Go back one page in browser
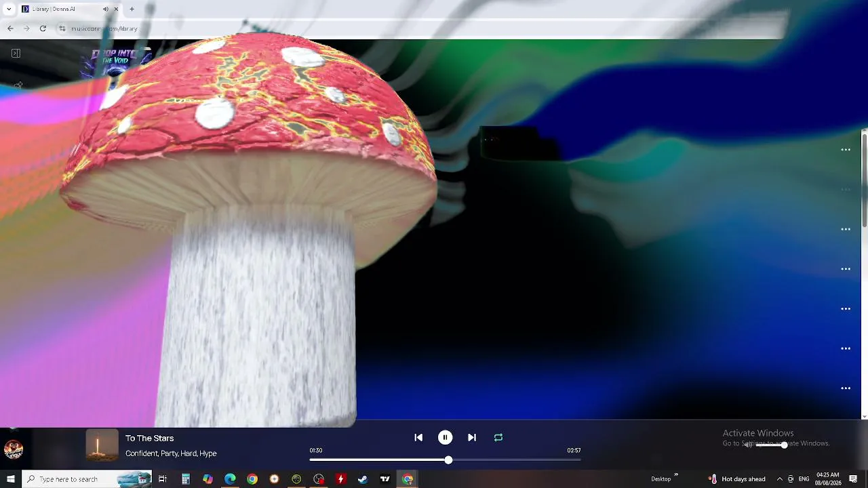Viewport: 868px width, 488px height. pos(10,28)
